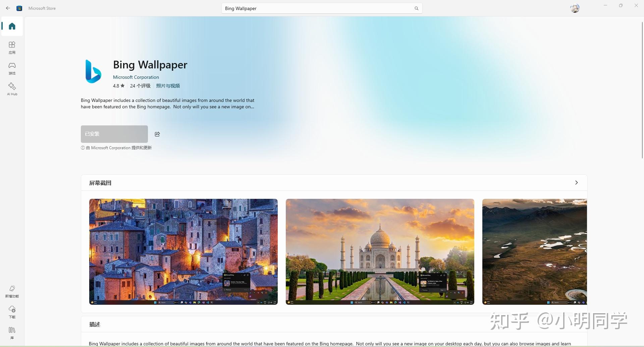This screenshot has height=347, width=644.
Task: Click the 24 个评级 ratings count
Action: (x=140, y=86)
